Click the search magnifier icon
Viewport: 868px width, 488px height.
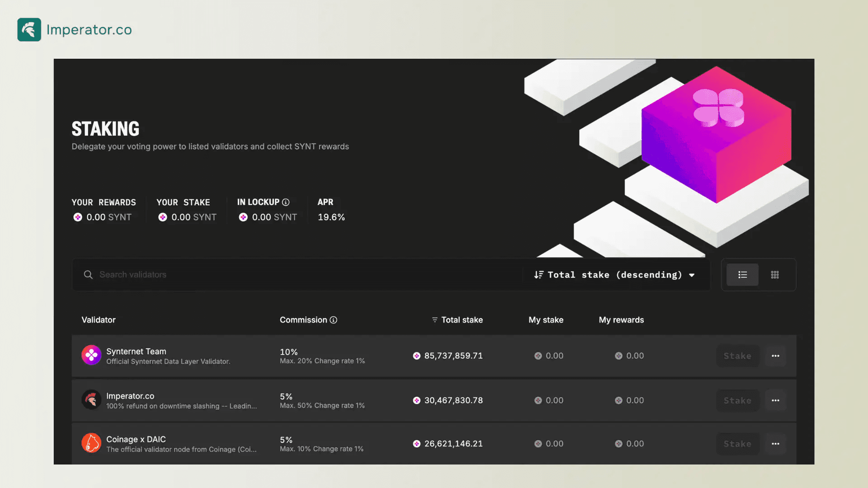88,275
